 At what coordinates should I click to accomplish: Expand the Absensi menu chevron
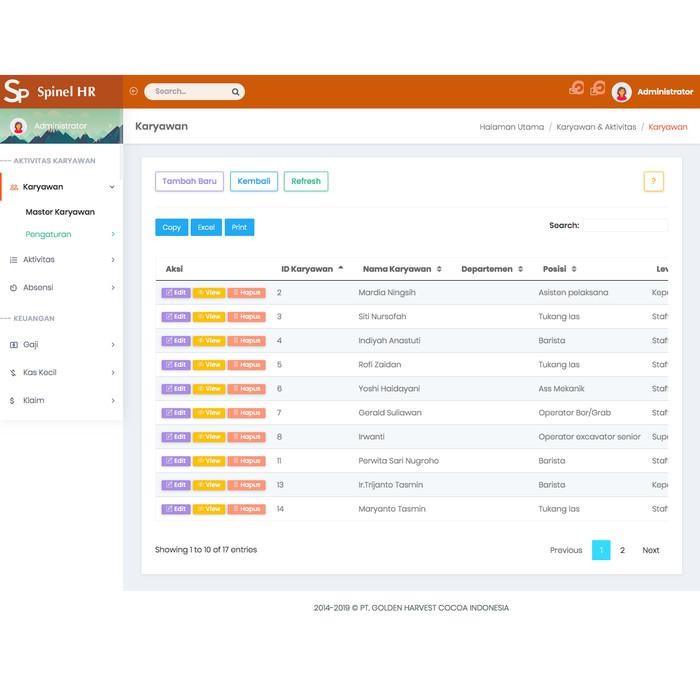[x=113, y=288]
